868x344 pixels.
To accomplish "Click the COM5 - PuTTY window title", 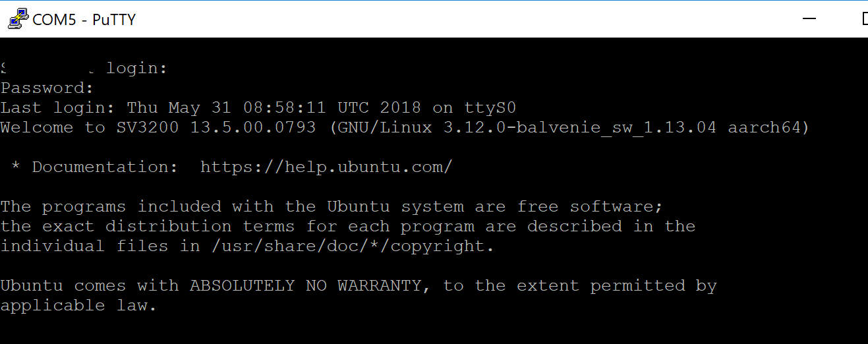I will [x=84, y=20].
